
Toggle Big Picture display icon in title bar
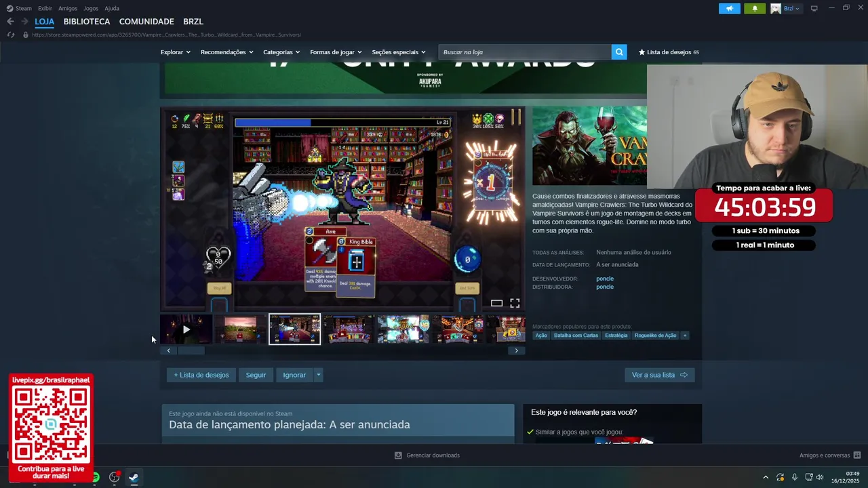pyautogui.click(x=814, y=9)
